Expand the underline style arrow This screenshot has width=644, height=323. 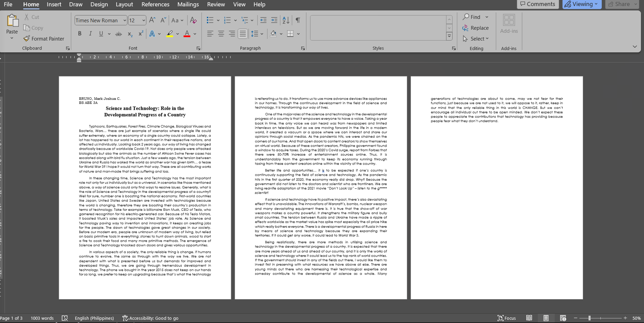coord(109,34)
